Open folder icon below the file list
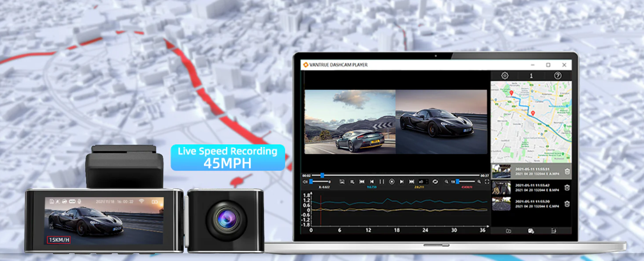 click(x=508, y=231)
